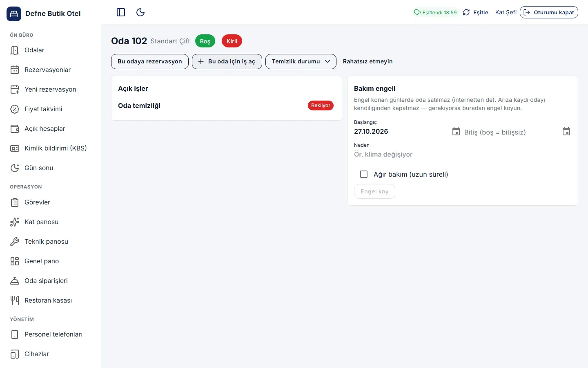
Task: Click the Personel telefonları phone icon
Action: [x=15, y=334]
